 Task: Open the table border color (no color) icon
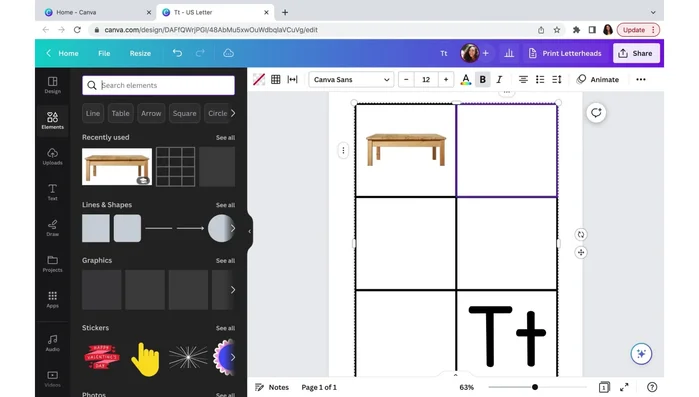[x=259, y=79]
